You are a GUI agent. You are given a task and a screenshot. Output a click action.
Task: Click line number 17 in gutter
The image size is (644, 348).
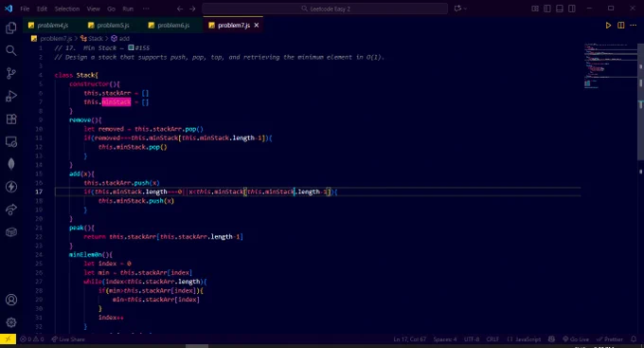39,192
